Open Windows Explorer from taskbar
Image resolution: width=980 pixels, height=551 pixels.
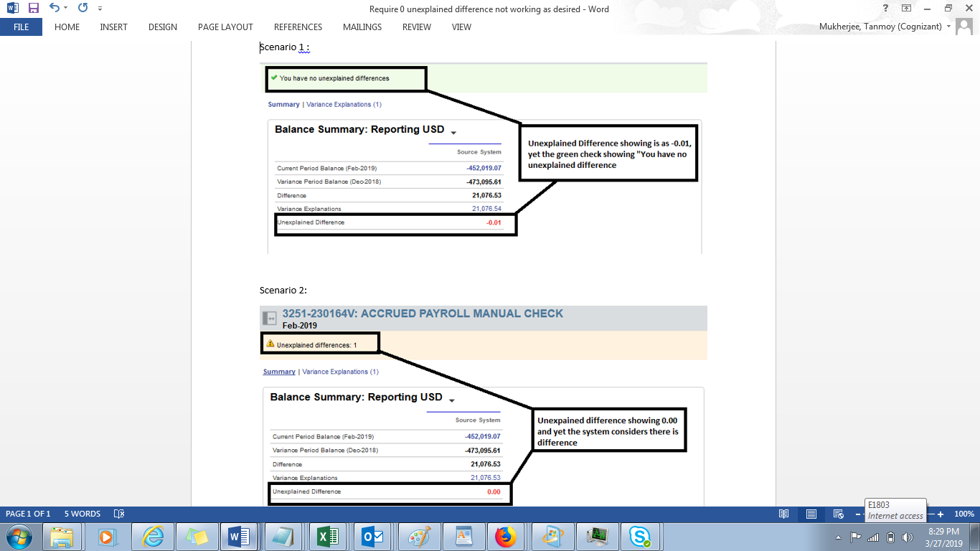point(62,537)
